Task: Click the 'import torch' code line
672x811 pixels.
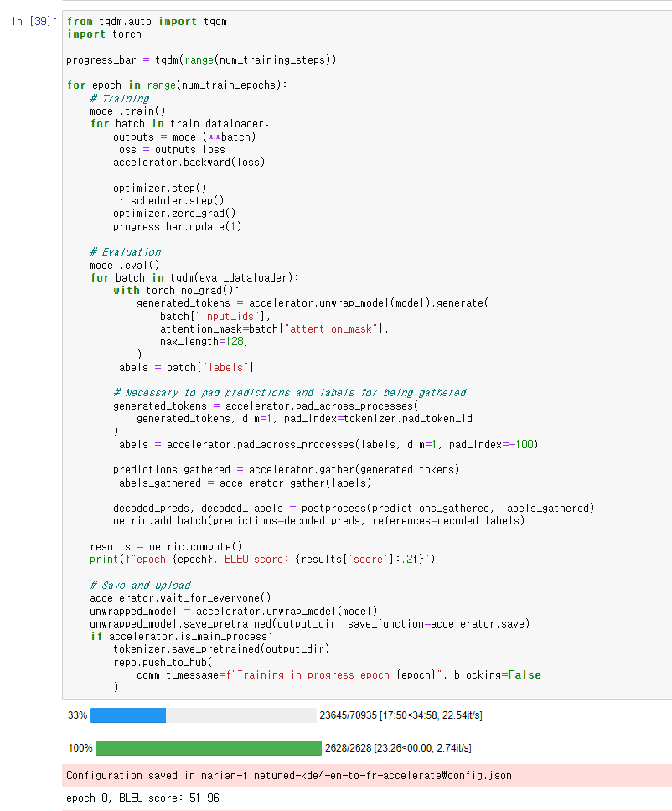Action: (104, 34)
